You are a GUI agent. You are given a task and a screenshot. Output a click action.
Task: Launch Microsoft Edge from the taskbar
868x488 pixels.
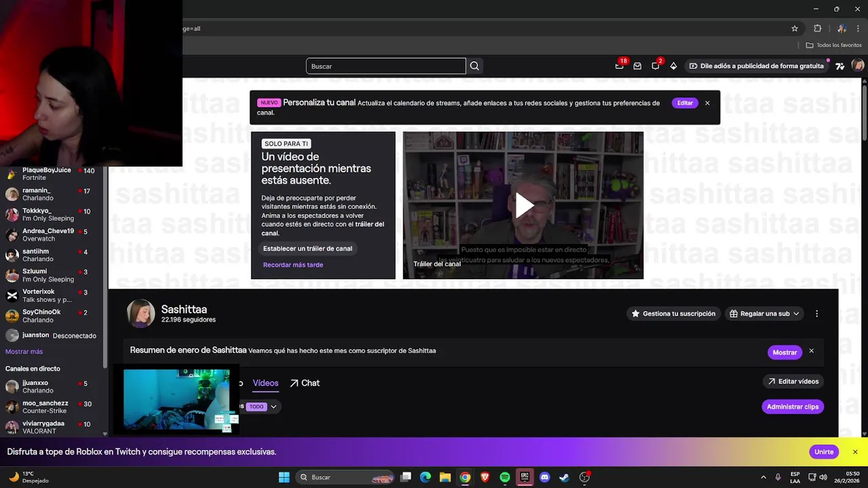(x=425, y=477)
